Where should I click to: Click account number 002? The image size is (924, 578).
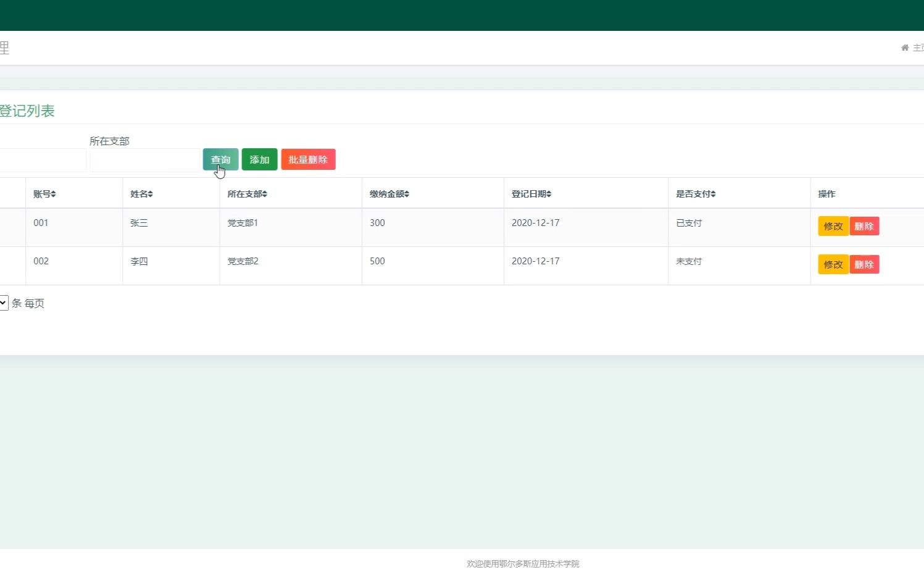(x=41, y=261)
